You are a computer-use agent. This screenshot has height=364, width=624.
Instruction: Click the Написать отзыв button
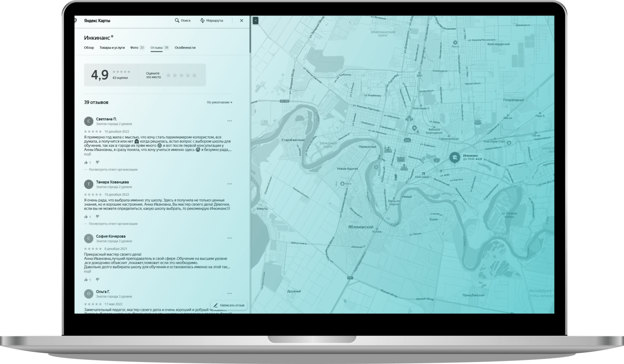coord(229,305)
